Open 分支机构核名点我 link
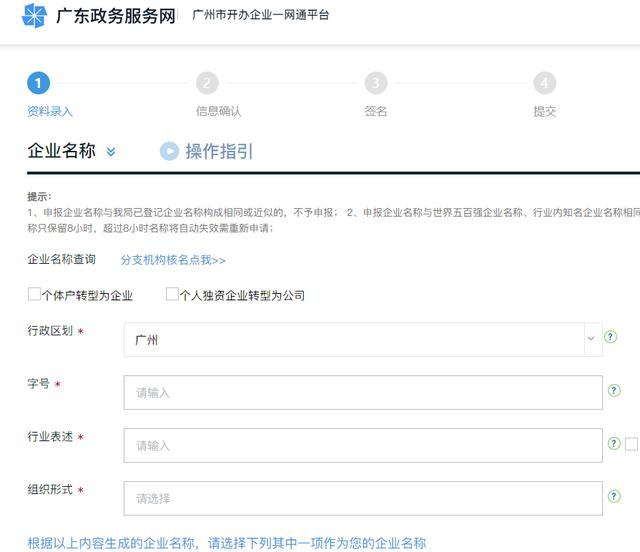The image size is (640, 552). (x=173, y=260)
